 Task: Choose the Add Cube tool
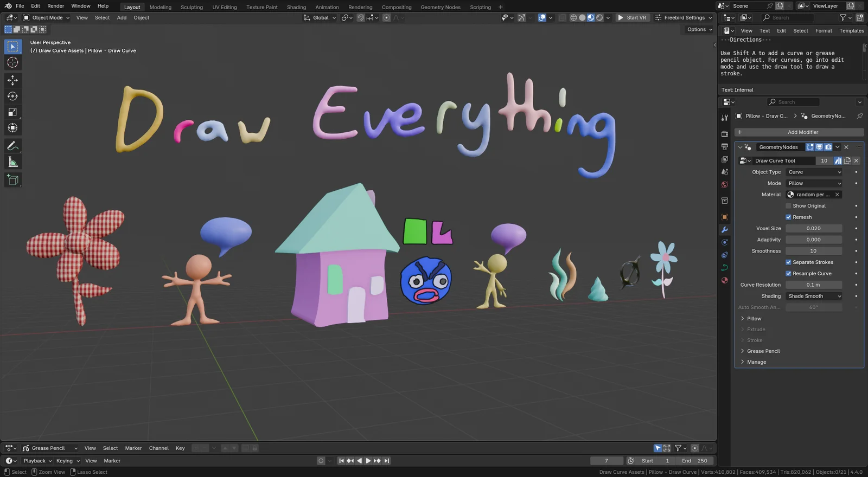point(12,180)
